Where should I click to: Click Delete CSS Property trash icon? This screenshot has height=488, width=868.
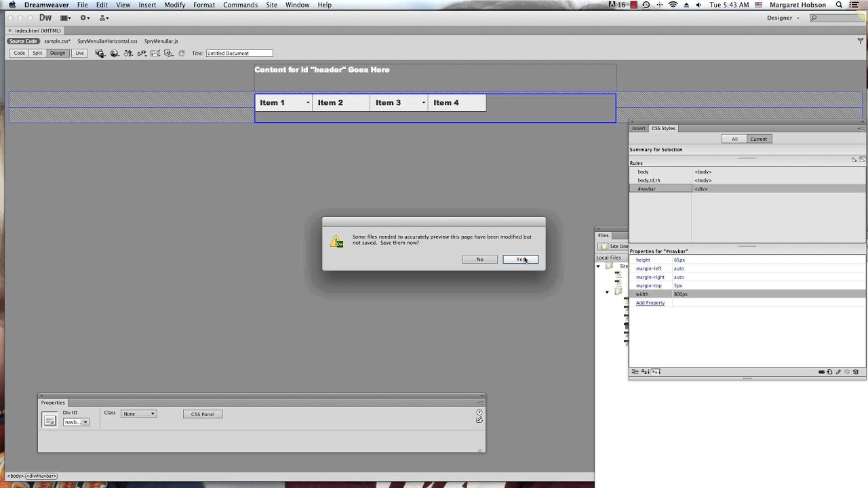(x=856, y=372)
